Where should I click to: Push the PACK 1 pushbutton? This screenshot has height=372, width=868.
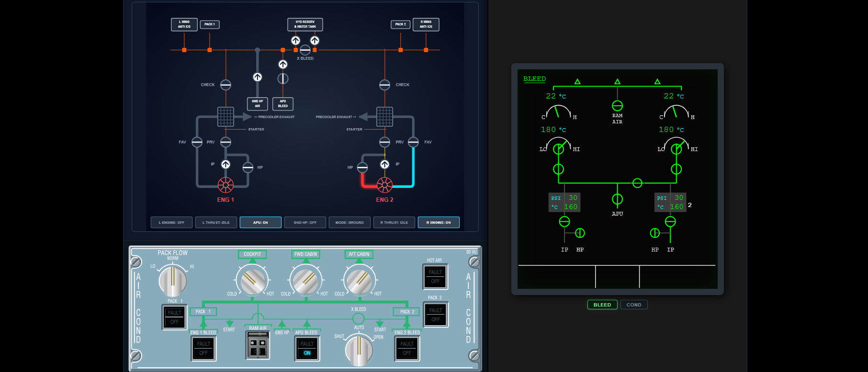click(x=174, y=317)
